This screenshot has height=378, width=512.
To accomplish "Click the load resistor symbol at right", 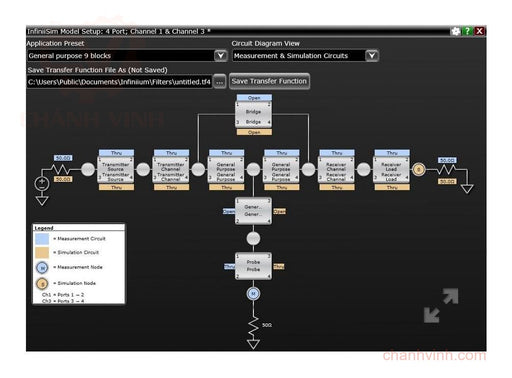I will 447,170.
